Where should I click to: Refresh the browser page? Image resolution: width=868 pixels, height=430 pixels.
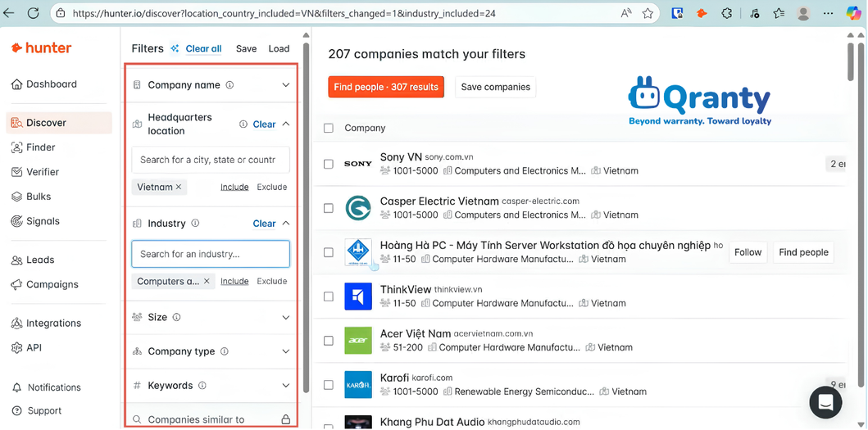[34, 13]
